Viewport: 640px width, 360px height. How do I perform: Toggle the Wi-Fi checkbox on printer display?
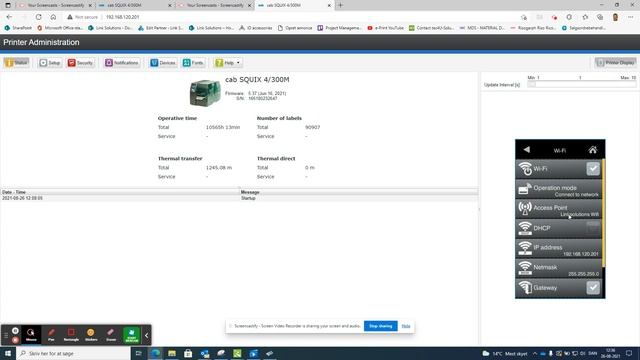click(593, 169)
